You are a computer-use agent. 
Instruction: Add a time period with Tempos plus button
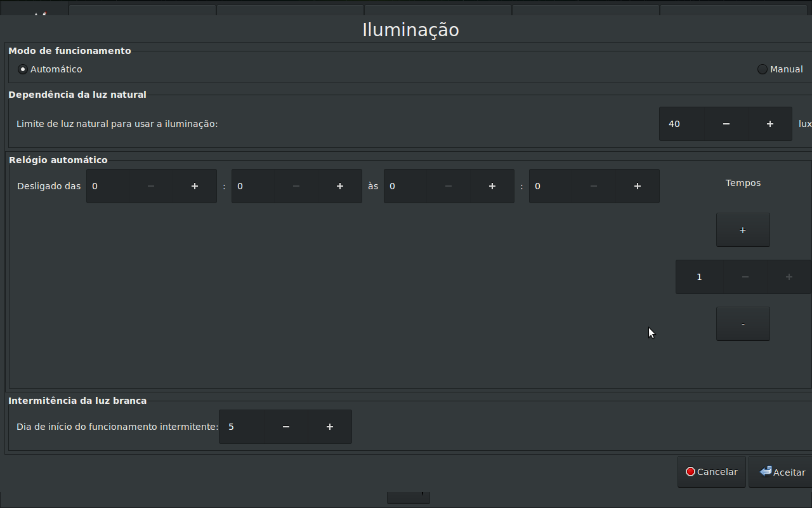click(x=743, y=230)
